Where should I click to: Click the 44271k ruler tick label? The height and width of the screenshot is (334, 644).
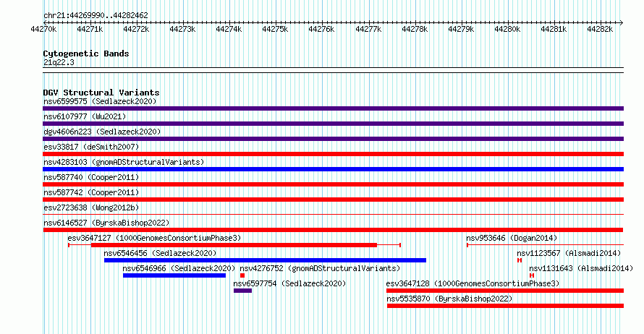pos(90,29)
